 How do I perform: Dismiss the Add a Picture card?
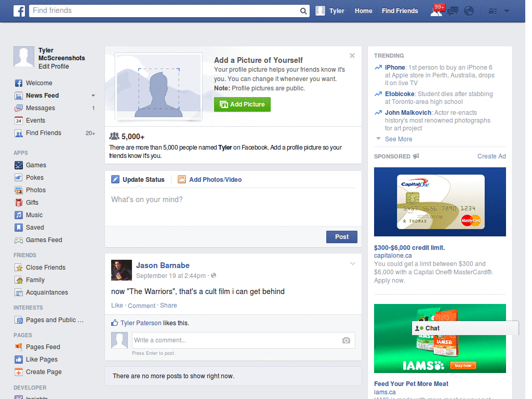point(352,56)
